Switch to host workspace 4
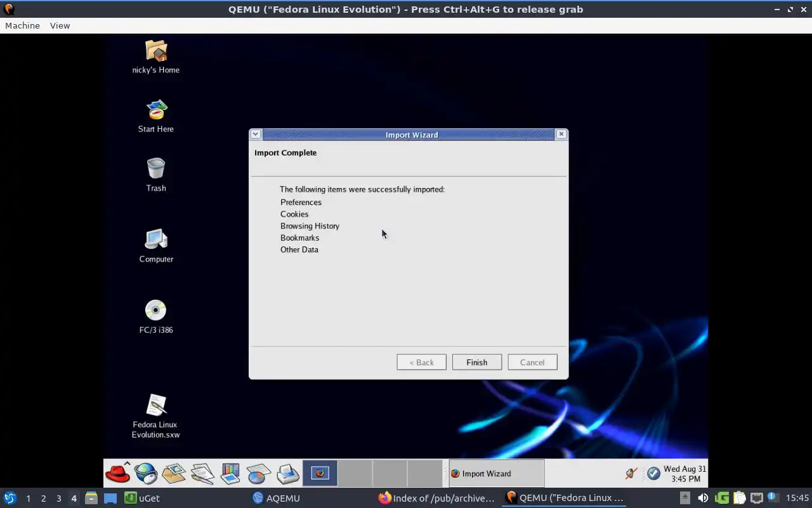The image size is (812, 508). click(x=74, y=498)
